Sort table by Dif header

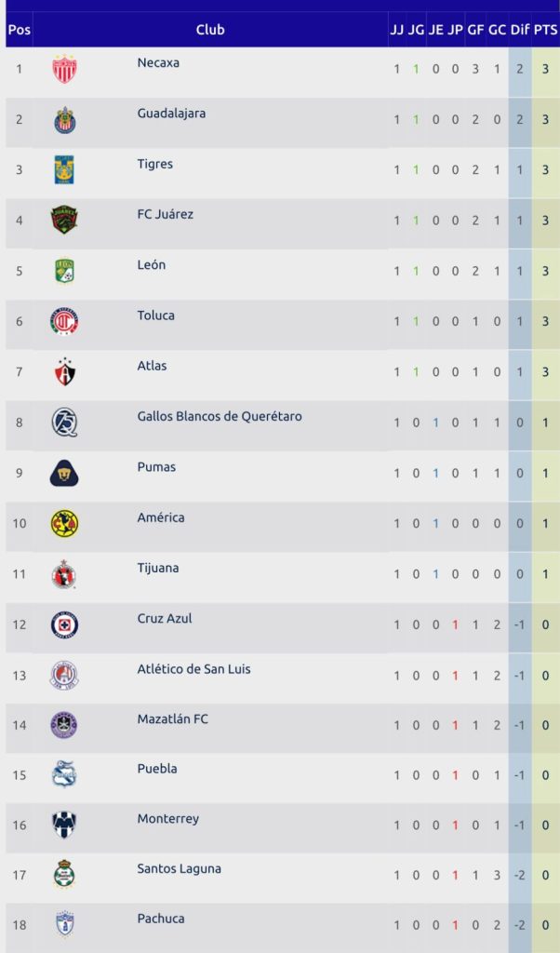coord(520,30)
